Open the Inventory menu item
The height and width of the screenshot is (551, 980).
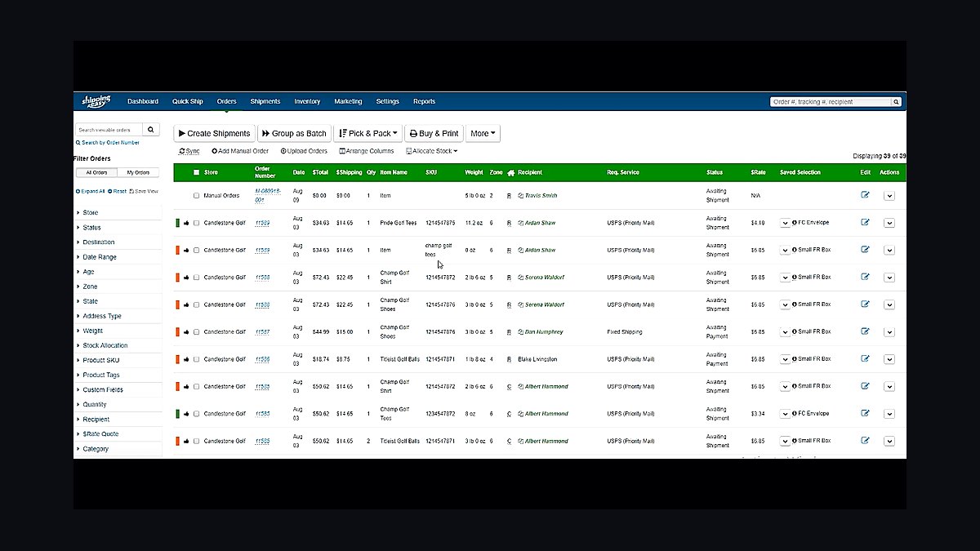(x=307, y=101)
